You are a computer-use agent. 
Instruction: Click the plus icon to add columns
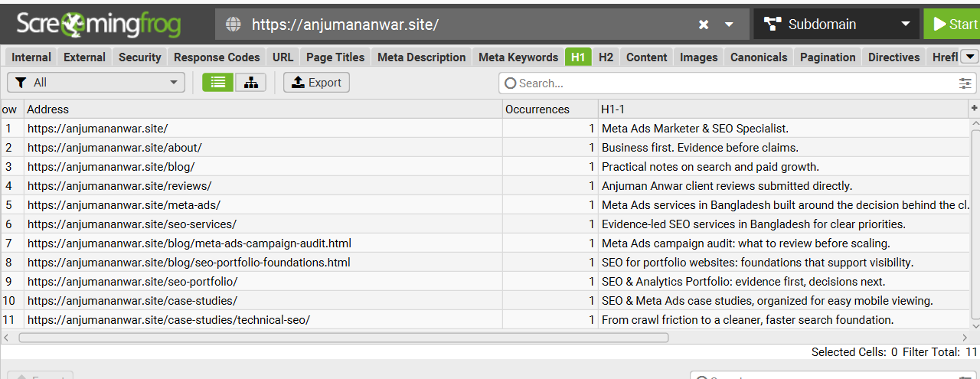pyautogui.click(x=974, y=109)
